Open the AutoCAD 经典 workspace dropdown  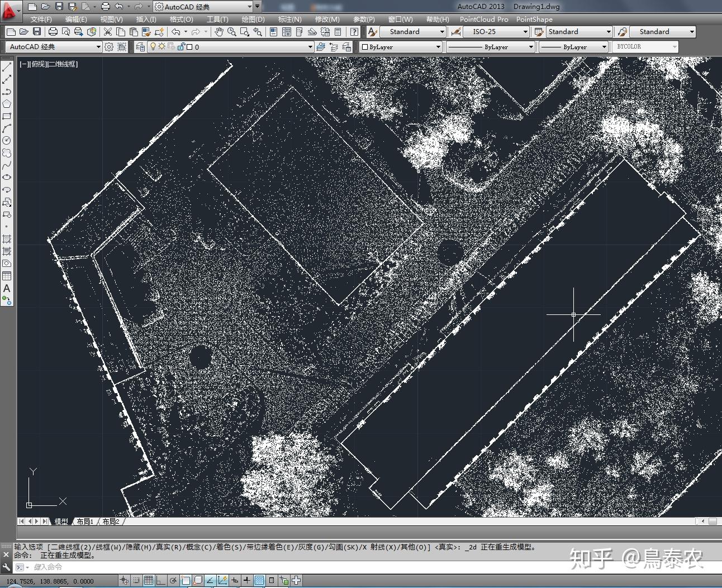coord(54,47)
